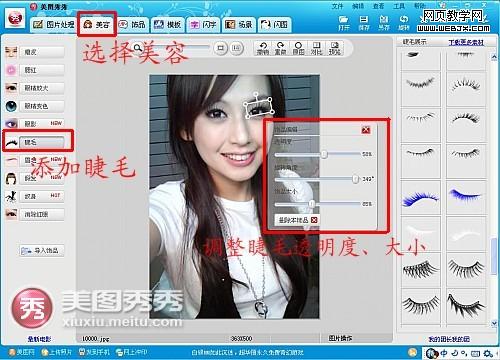Click the 打开 open-file icon
Screen dimensions: 500x360
(343, 23)
